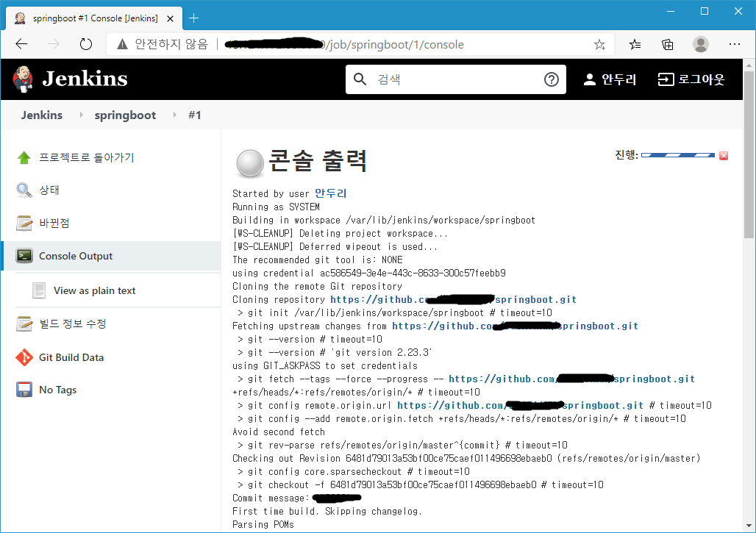Click the scrollbar down arrow

[x=749, y=526]
